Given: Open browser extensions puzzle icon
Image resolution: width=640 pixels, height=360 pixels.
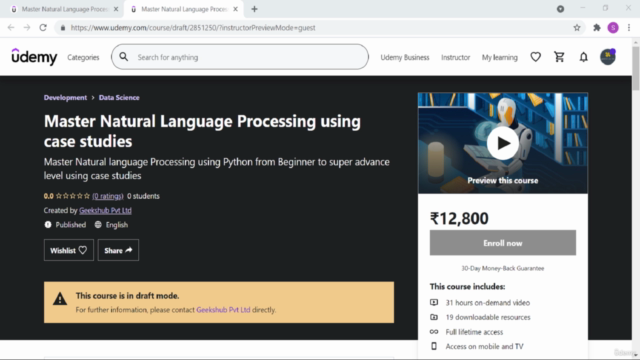Looking at the screenshot, I should pyautogui.click(x=597, y=28).
